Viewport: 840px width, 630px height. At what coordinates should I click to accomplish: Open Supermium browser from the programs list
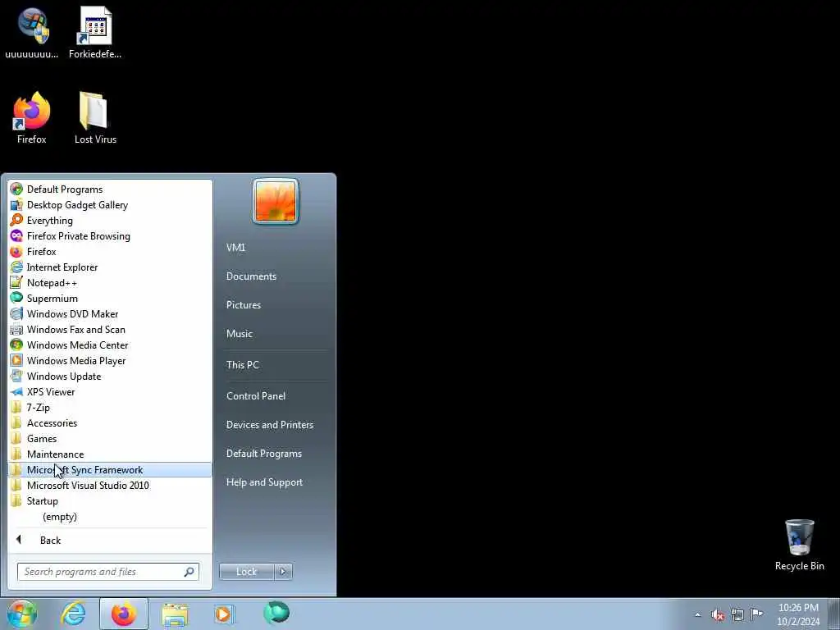tap(110, 298)
